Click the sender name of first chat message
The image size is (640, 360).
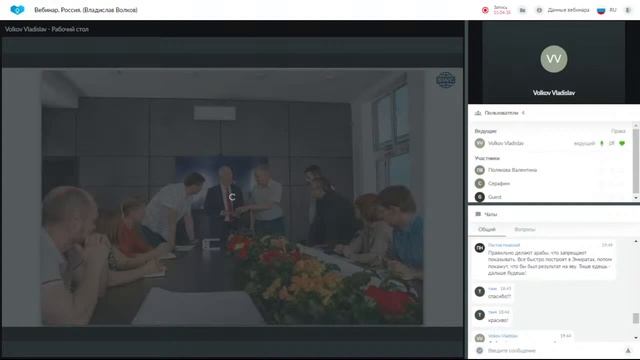coord(504,245)
